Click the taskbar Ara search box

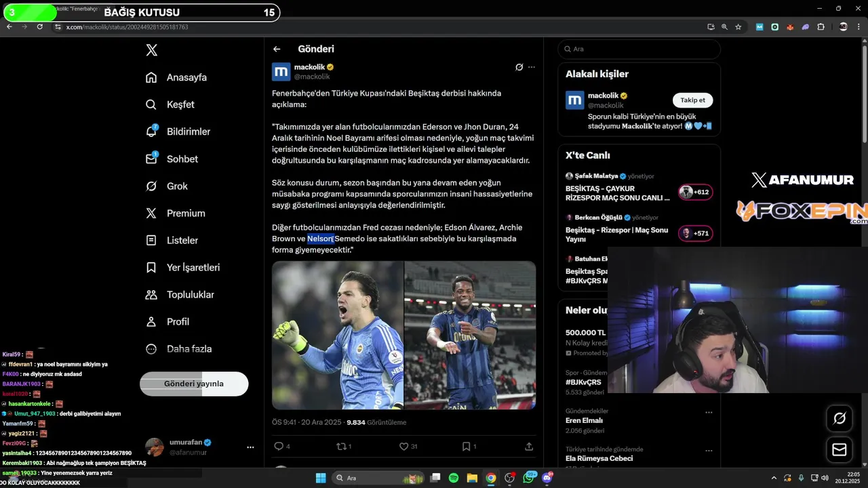[378, 478]
